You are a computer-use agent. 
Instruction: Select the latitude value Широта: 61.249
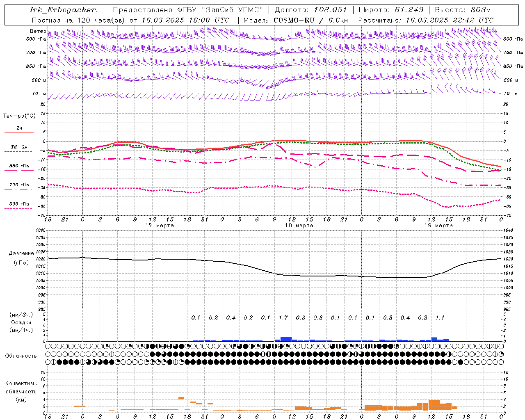point(391,10)
